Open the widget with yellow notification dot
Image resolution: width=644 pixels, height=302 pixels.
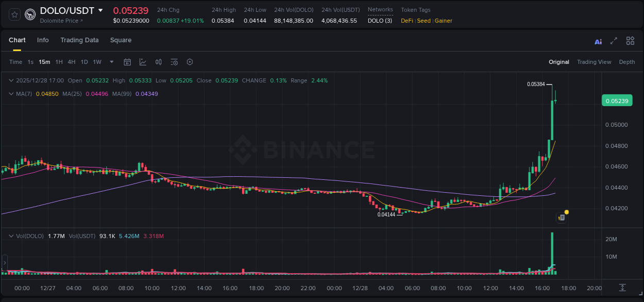562,217
